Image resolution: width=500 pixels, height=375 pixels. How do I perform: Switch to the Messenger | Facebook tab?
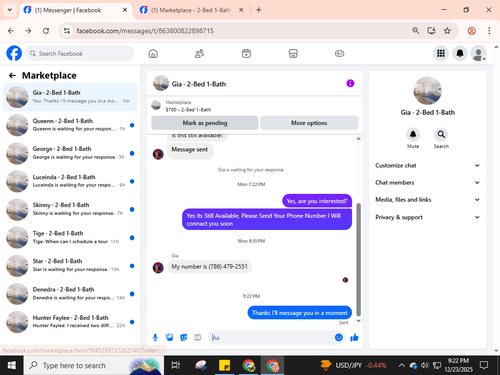click(75, 10)
